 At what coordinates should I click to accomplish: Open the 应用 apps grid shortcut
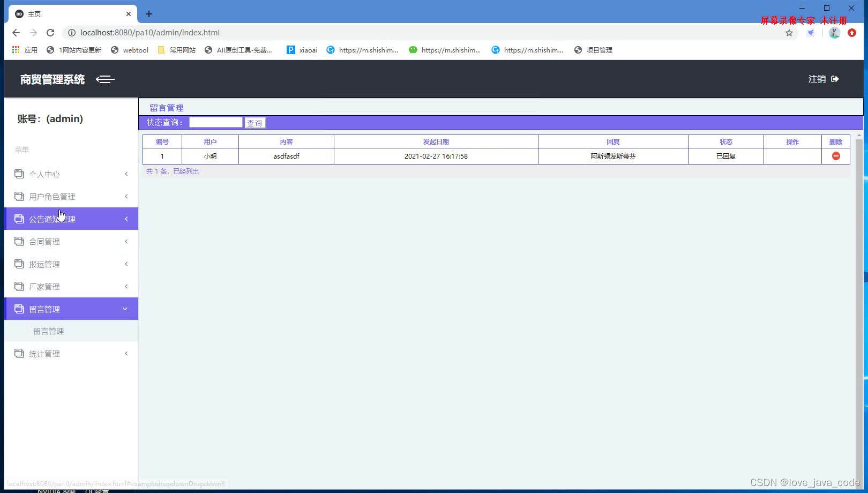coord(25,50)
